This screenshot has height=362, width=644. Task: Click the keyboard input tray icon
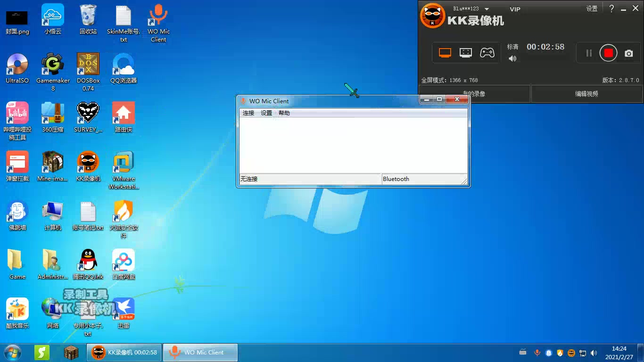tap(523, 352)
